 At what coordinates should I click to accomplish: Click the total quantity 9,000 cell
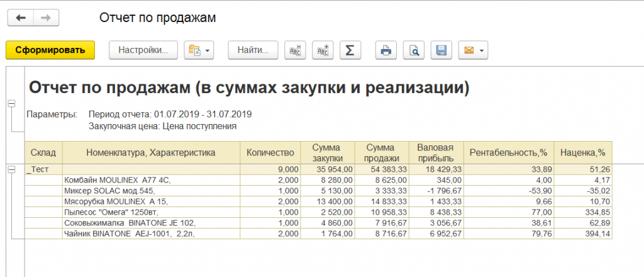point(270,169)
